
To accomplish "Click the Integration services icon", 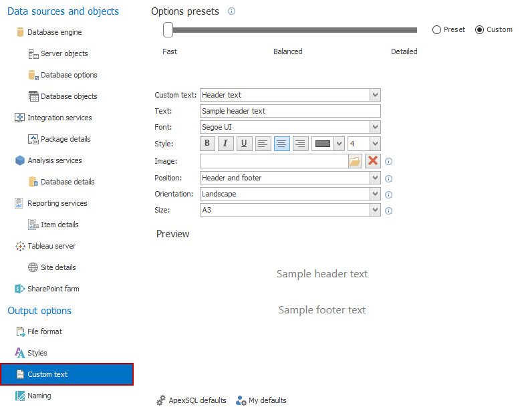I will [x=19, y=118].
